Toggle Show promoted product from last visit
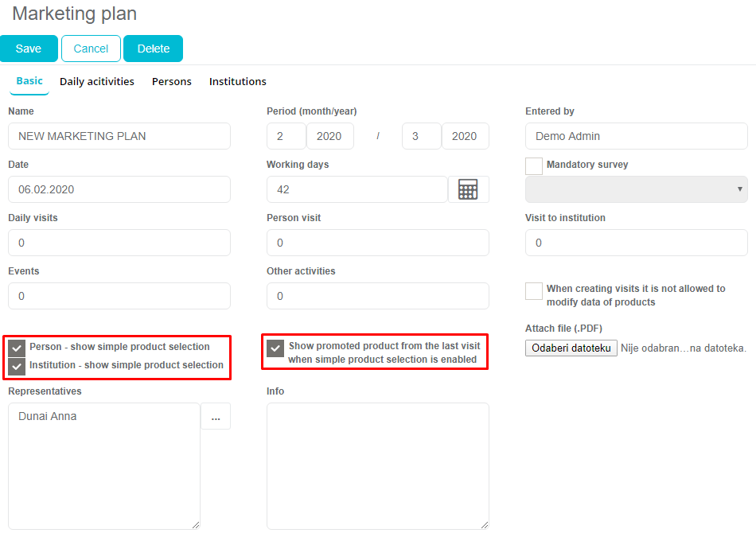Image resolution: width=756 pixels, height=533 pixels. [275, 348]
